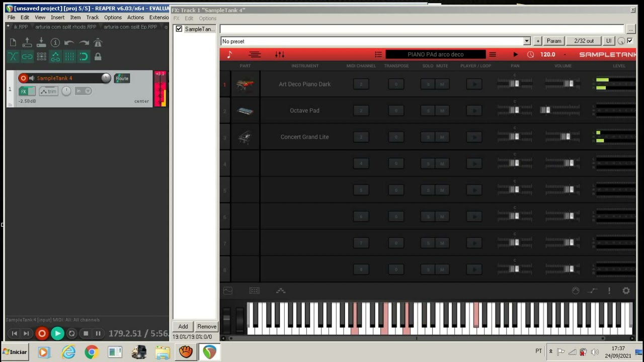
Task: Open the SampleTank hamburger menu icon
Action: (493, 54)
